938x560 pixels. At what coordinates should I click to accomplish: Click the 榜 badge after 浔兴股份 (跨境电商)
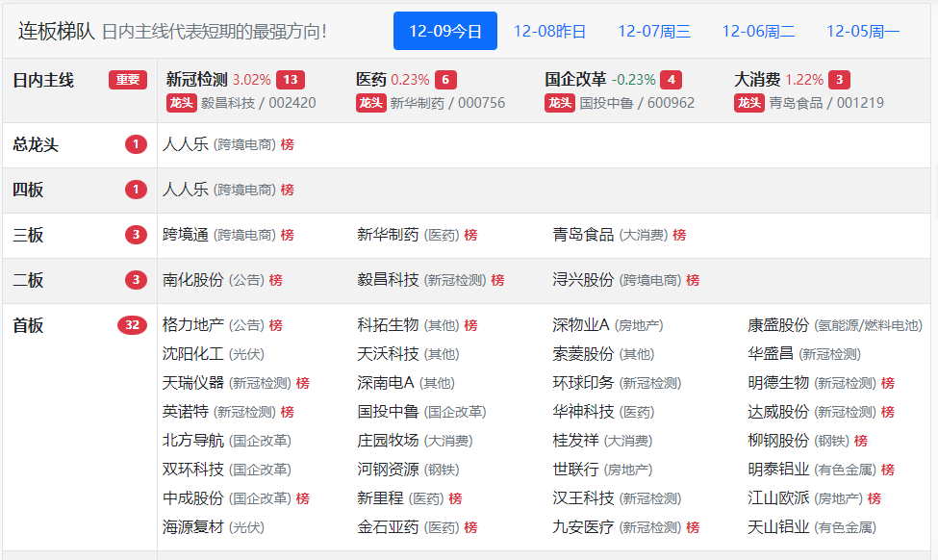point(693,280)
